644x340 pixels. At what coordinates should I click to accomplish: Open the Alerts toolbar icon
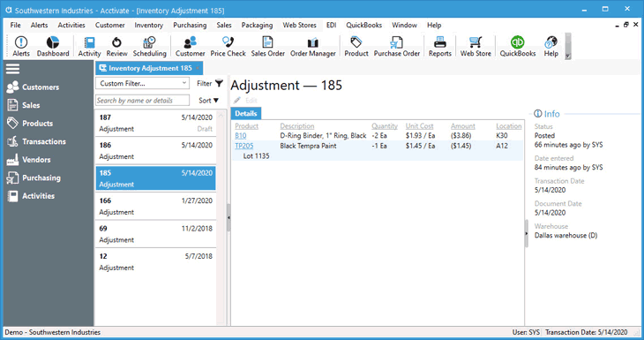point(21,46)
